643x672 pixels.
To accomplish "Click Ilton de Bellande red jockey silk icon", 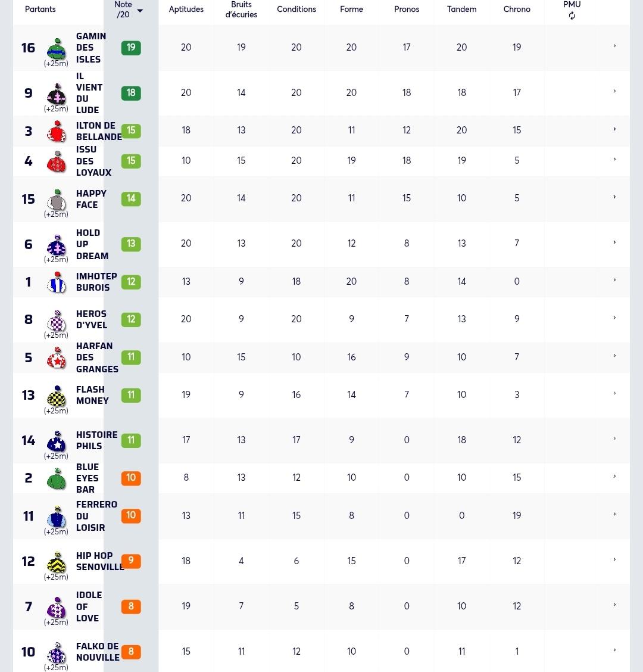I will pyautogui.click(x=57, y=131).
